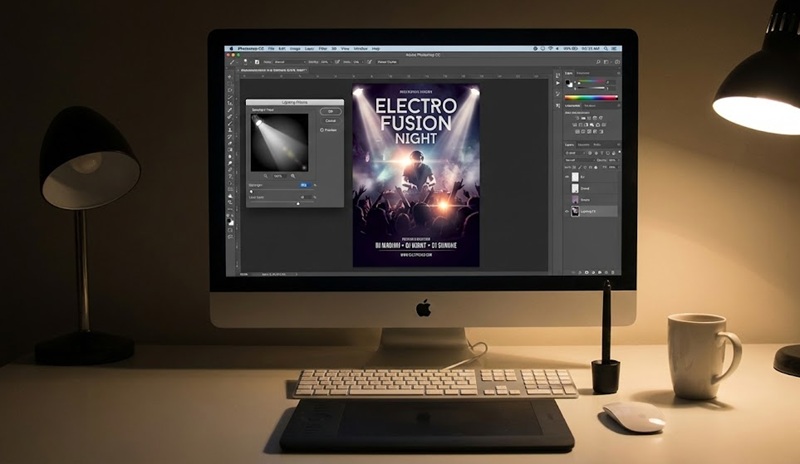Toggle visibility of the Crowd layer
The width and height of the screenshot is (800, 464).
click(567, 188)
